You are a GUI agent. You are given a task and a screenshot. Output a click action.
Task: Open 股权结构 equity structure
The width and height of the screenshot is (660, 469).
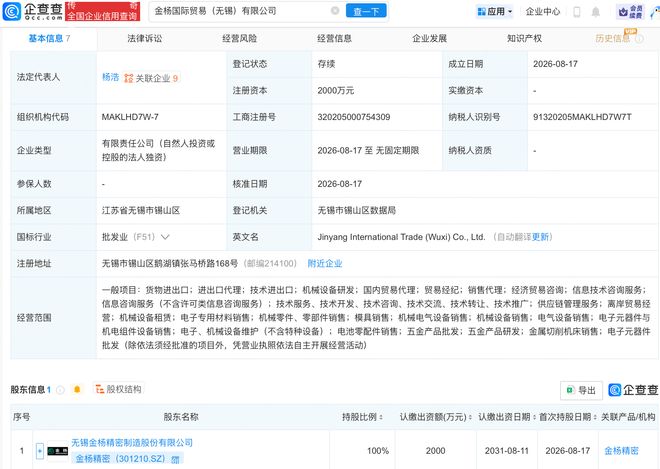[118, 389]
